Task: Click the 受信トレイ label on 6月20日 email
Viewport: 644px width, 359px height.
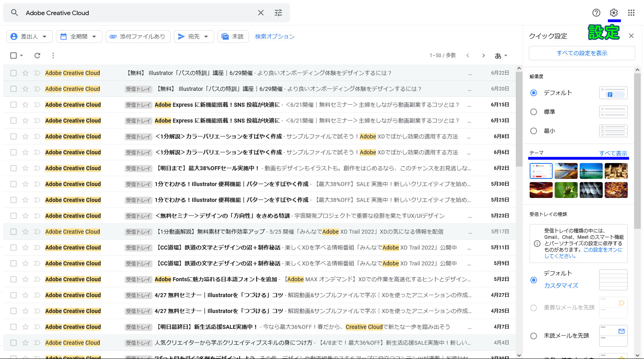Action: 138,89
